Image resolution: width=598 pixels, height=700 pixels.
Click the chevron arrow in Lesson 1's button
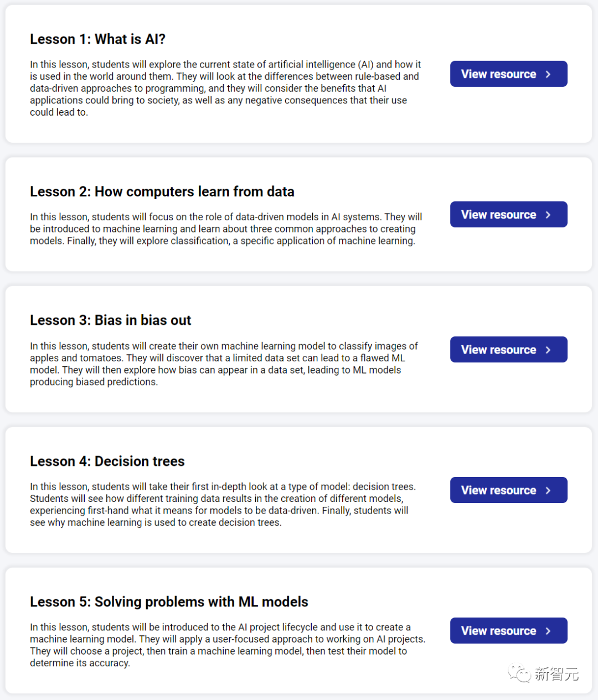tap(548, 74)
